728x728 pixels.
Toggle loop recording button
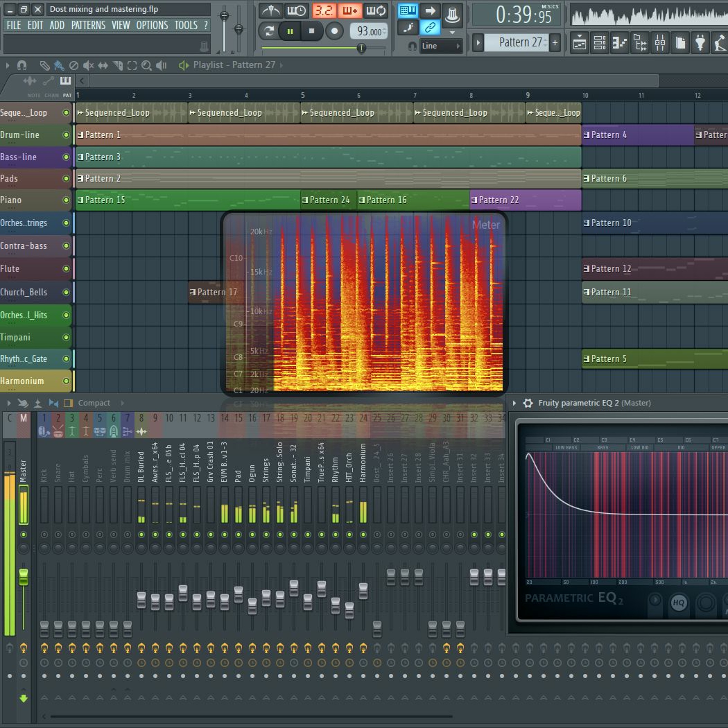376,11
